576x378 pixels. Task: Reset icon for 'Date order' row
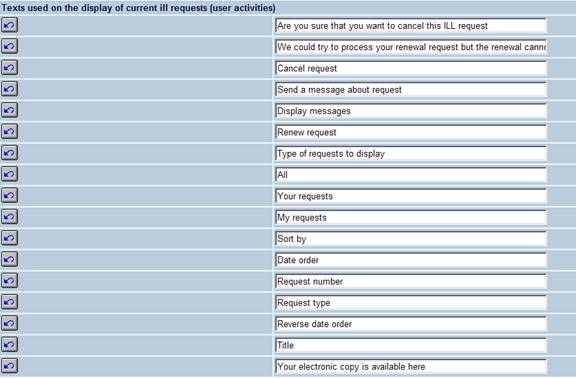coord(9,259)
